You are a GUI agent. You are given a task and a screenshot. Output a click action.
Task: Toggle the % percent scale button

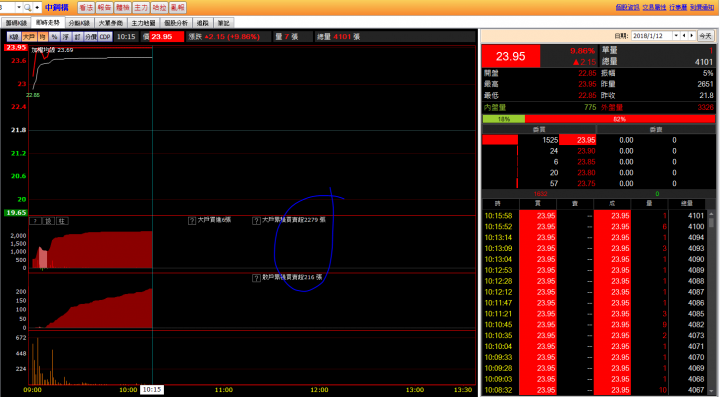coord(55,37)
